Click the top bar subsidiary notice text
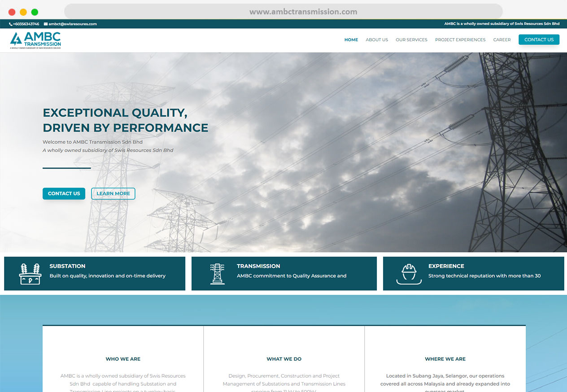This screenshot has width=567, height=392. (502, 24)
